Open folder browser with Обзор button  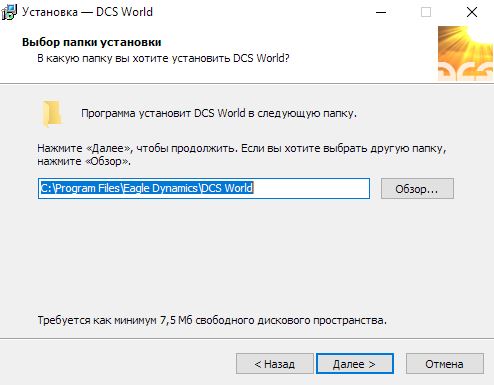(417, 189)
